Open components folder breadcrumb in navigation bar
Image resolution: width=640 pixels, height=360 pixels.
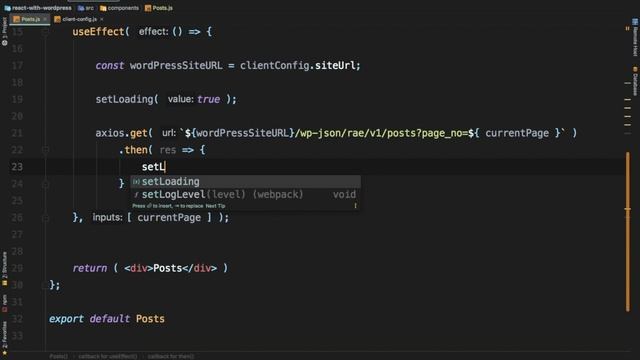[x=119, y=8]
